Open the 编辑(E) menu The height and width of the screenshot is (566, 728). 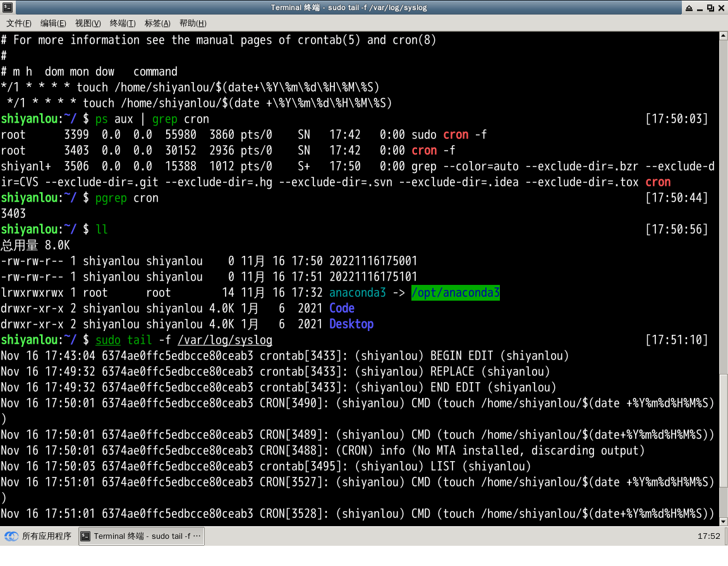click(53, 23)
